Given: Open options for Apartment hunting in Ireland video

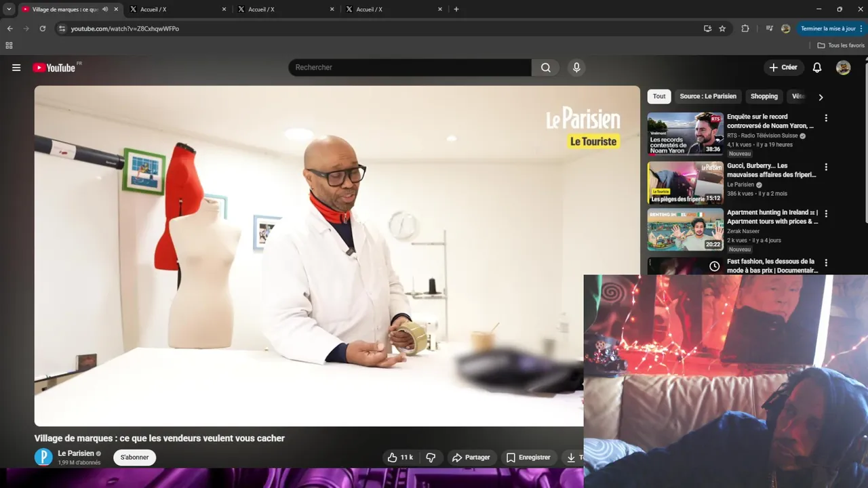Looking at the screenshot, I should click(x=826, y=213).
